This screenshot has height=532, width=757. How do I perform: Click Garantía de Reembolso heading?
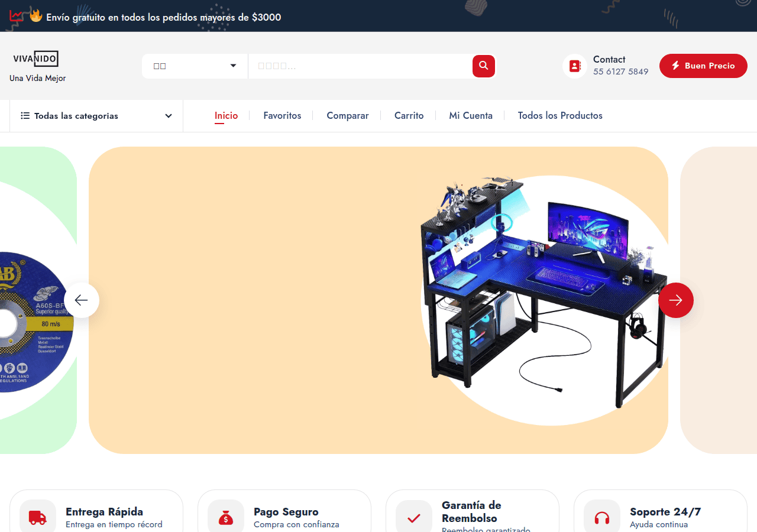pos(471,512)
